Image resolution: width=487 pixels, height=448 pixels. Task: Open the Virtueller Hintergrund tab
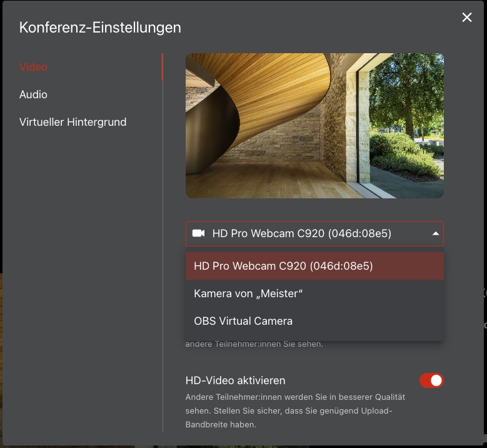click(73, 122)
